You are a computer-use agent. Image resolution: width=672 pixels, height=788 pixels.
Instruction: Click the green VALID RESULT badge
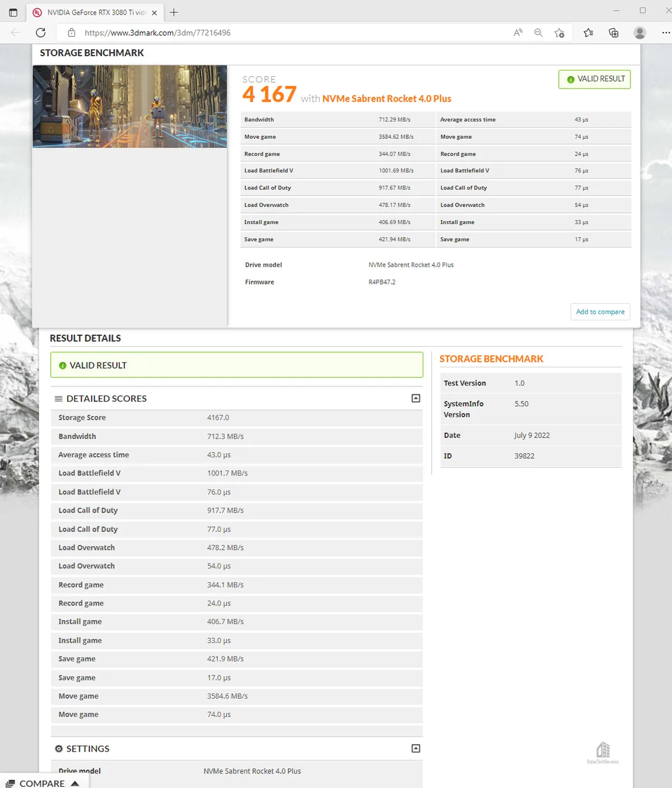[x=595, y=79]
